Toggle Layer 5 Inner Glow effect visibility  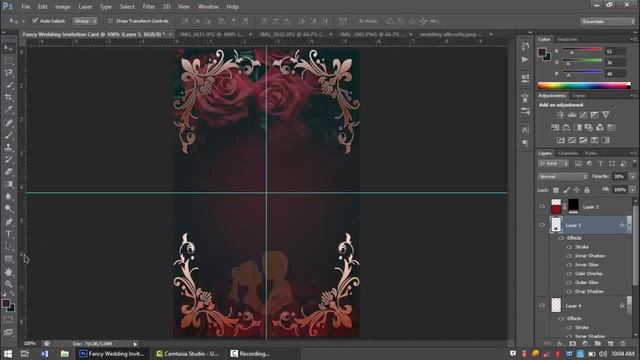coord(569,264)
